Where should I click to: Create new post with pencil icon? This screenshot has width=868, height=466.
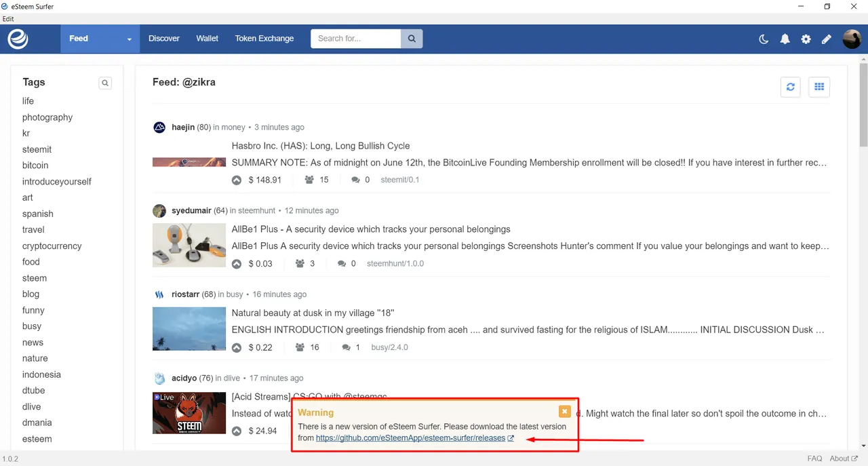826,39
